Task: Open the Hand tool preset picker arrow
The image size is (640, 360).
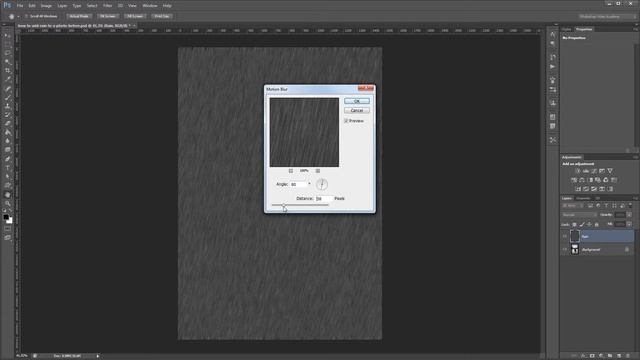Action: coord(18,17)
